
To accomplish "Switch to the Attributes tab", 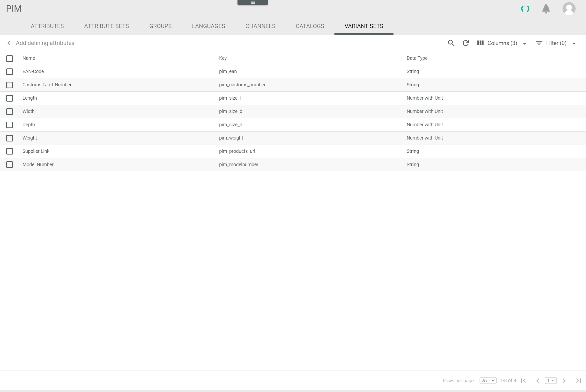I will click(47, 26).
